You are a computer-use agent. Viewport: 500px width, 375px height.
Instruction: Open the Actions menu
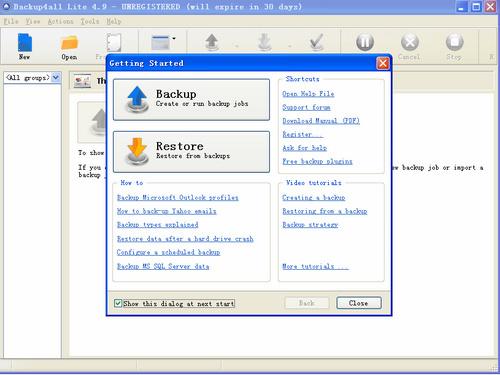[x=60, y=21]
